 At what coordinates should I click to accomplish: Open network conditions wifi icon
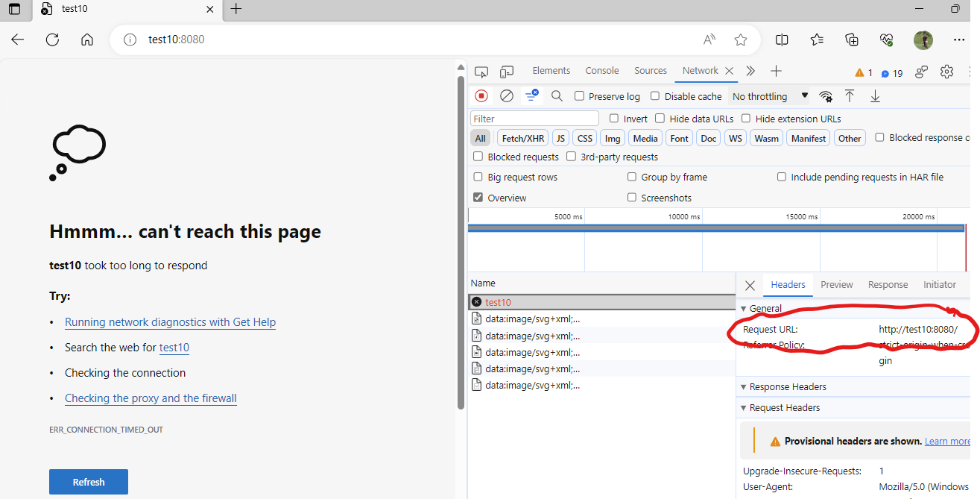[x=826, y=96]
